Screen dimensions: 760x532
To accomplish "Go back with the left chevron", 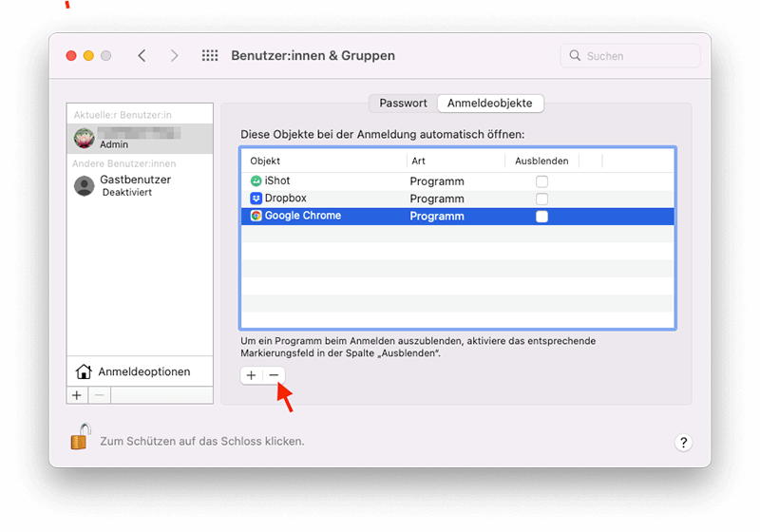I will (x=142, y=56).
